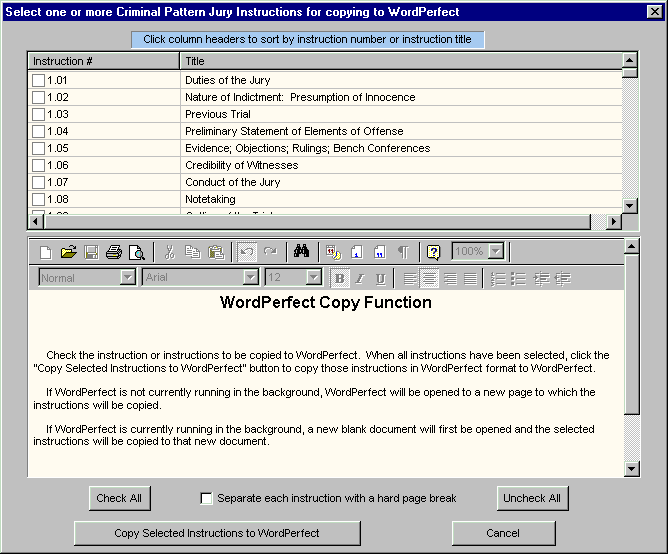
Task: Click instruction list horizontal scroll right arrow
Action: 613,222
